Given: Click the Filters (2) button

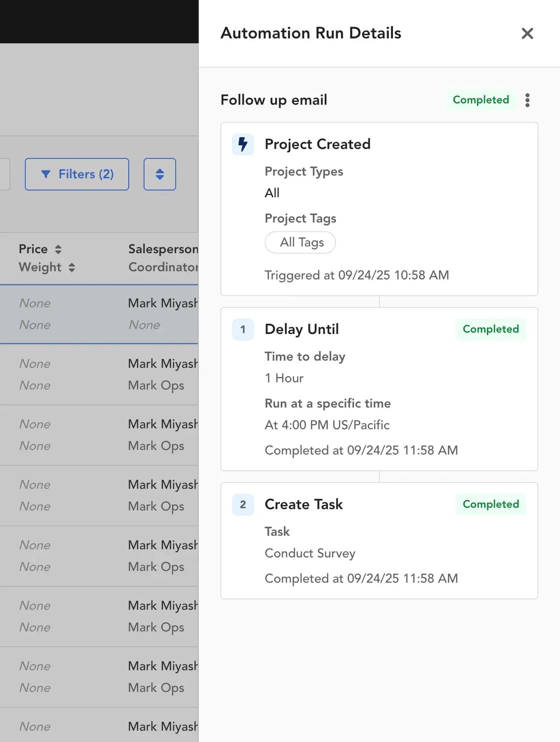Looking at the screenshot, I should (76, 174).
